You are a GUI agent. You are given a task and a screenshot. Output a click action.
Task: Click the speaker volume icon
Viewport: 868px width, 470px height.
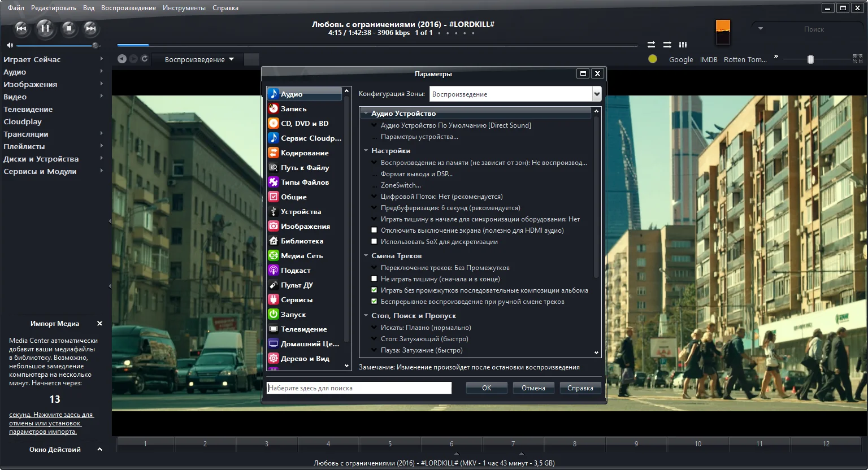10,45
